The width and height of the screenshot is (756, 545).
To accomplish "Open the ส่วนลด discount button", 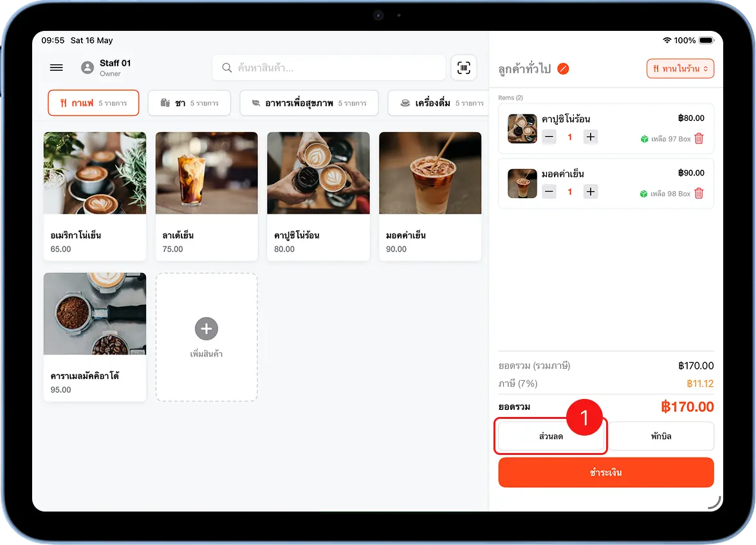I will tap(551, 436).
